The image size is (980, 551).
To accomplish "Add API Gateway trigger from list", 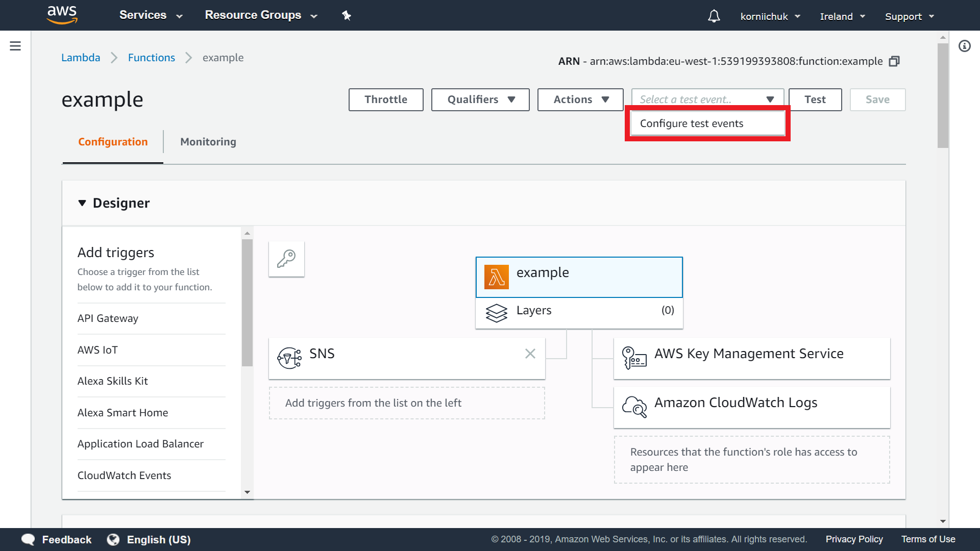I will click(108, 318).
